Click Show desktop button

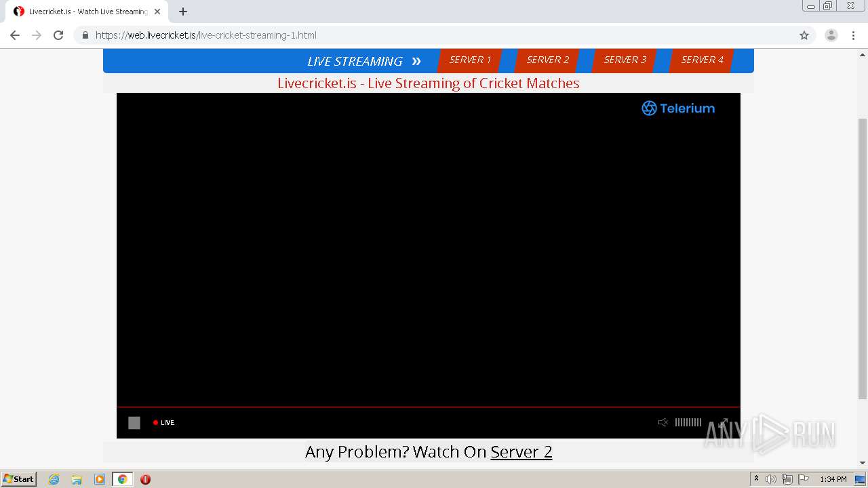(861, 479)
